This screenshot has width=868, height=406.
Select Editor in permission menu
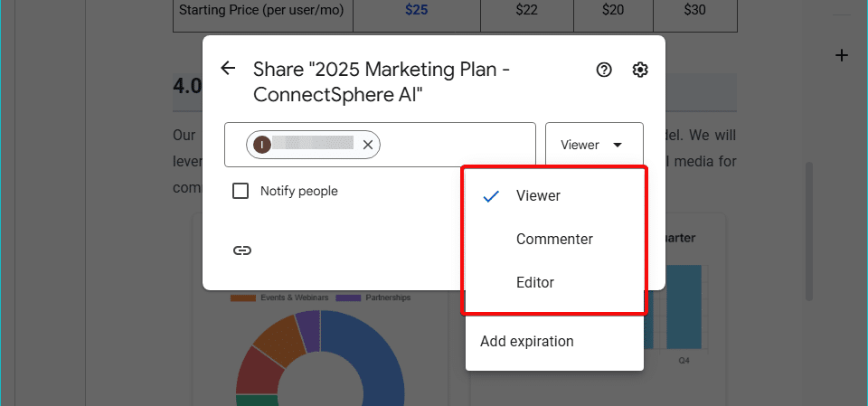pyautogui.click(x=554, y=282)
